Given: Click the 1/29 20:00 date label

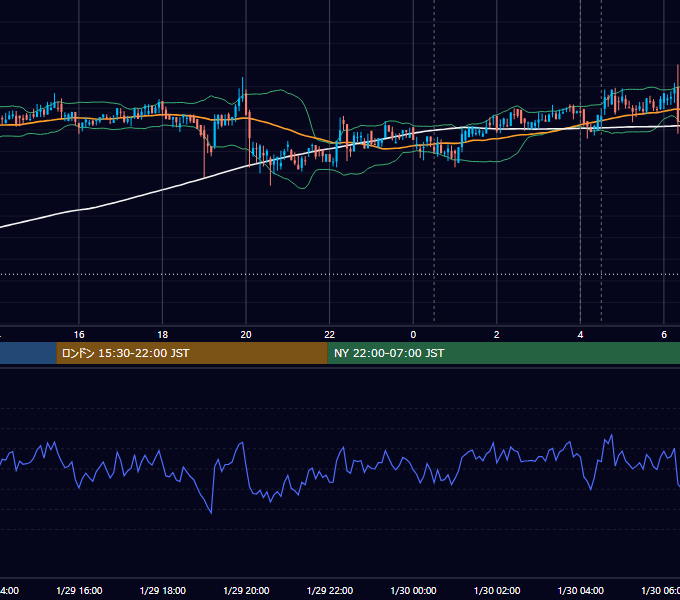Looking at the screenshot, I should (x=246, y=591).
